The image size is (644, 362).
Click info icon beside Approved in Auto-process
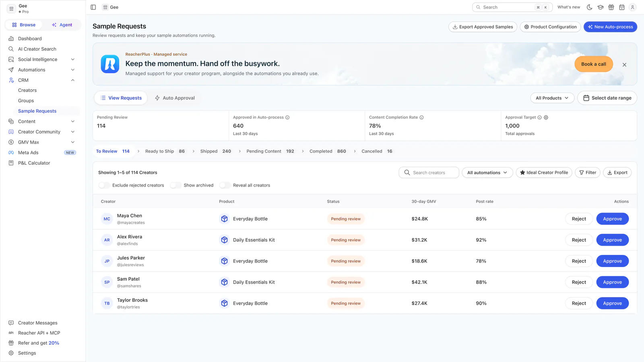point(287,117)
